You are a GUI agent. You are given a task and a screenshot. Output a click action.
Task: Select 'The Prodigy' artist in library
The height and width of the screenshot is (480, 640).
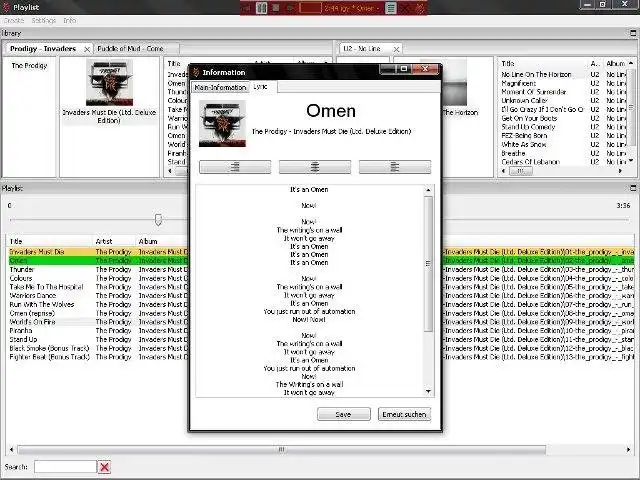click(29, 66)
